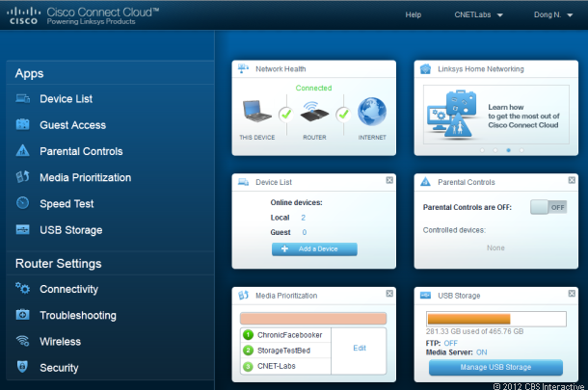Click the Add a Device button
The image size is (588, 390).
tap(314, 249)
